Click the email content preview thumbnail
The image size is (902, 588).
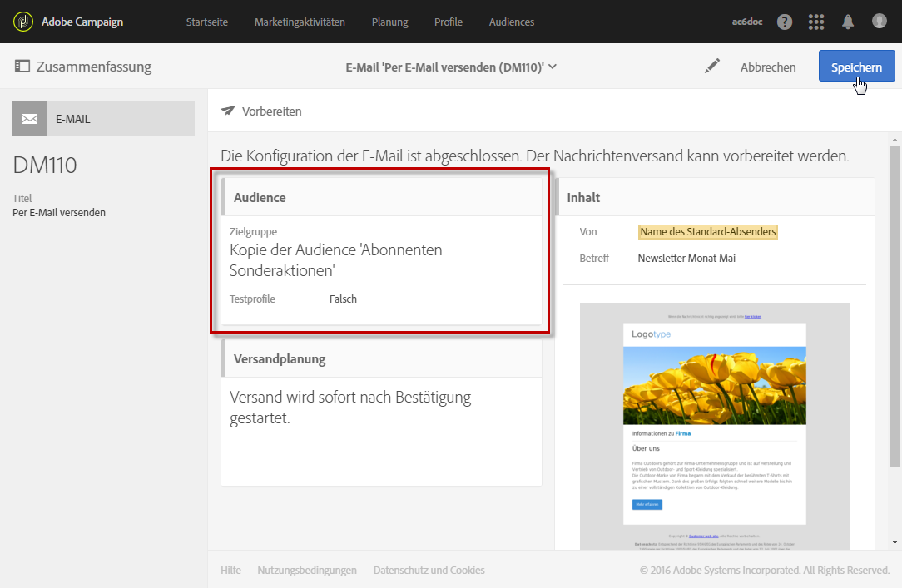715,425
